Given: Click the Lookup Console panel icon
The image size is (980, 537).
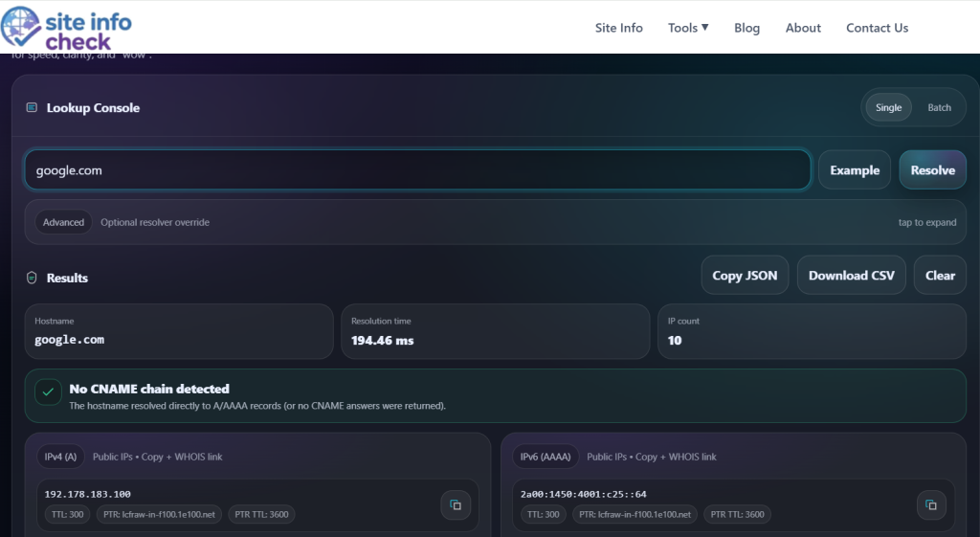Looking at the screenshot, I should pos(32,107).
